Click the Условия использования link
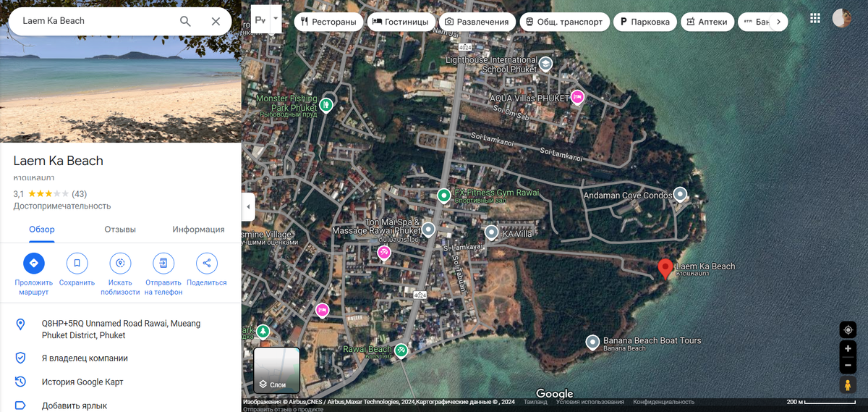This screenshot has height=412, width=868. 590,402
